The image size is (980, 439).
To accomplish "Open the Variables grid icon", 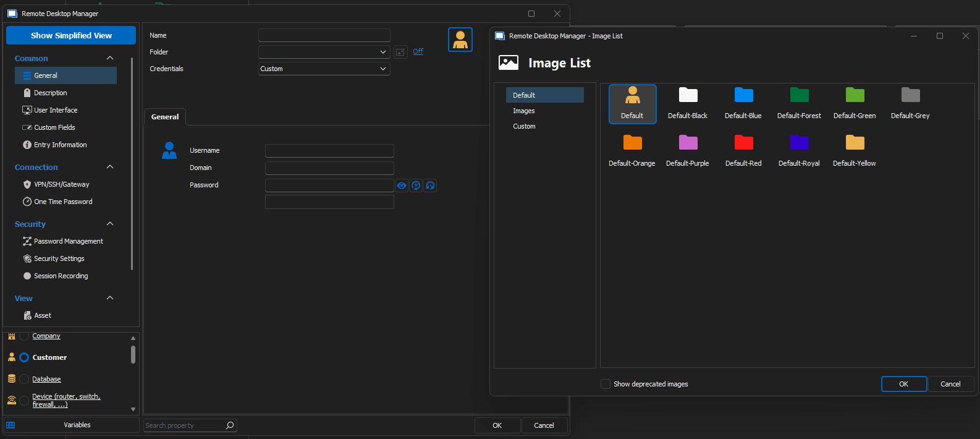I will pyautogui.click(x=11, y=425).
